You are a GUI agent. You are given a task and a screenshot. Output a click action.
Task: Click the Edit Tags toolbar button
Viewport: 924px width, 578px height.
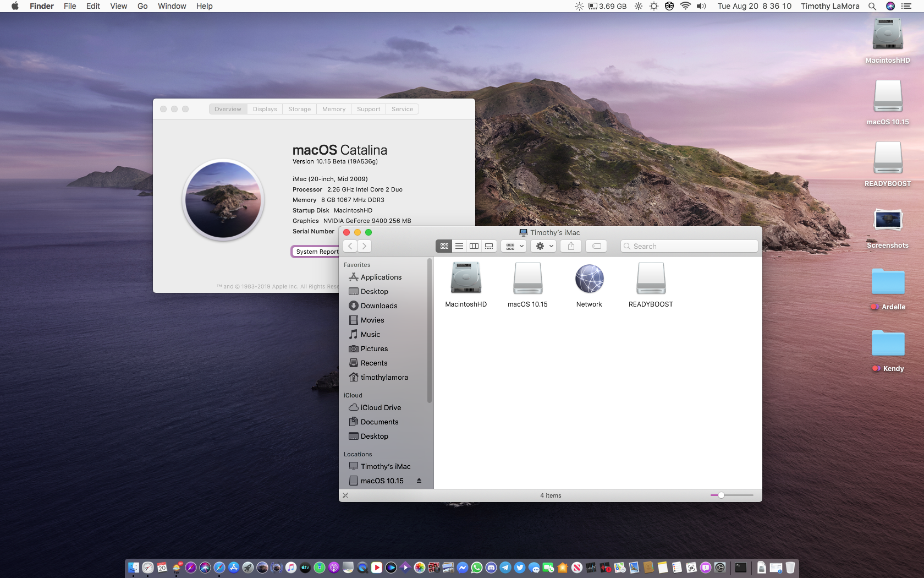(596, 246)
